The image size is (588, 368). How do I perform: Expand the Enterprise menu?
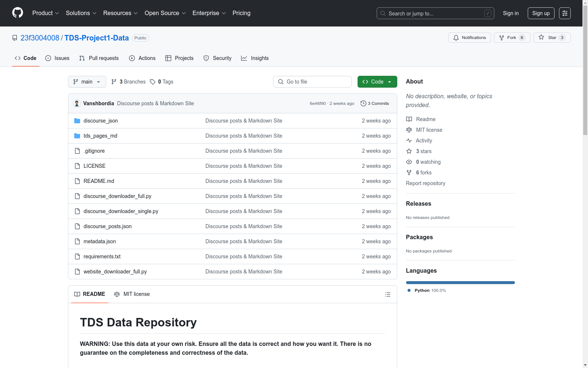[x=209, y=13]
